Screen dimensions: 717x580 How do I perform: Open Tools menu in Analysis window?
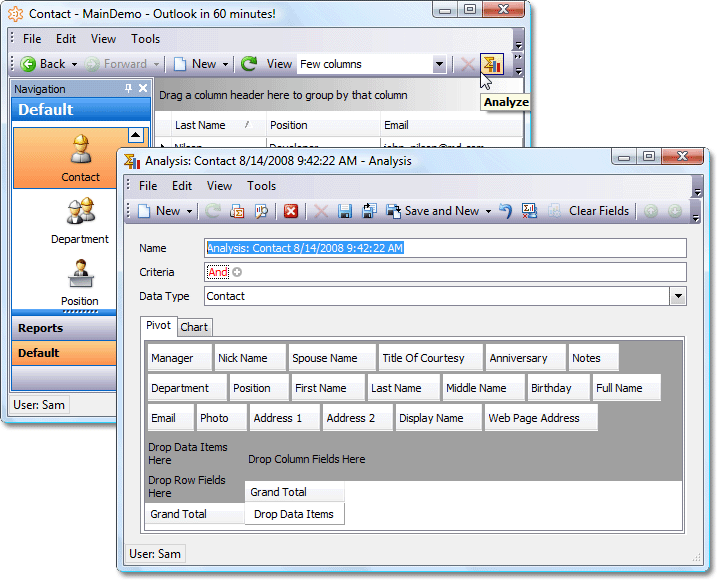coord(261,186)
